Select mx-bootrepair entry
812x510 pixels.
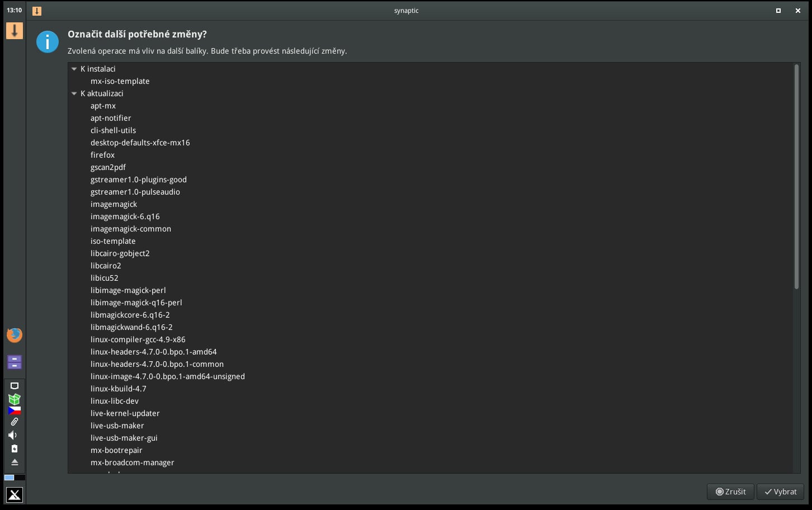(x=430, y=450)
